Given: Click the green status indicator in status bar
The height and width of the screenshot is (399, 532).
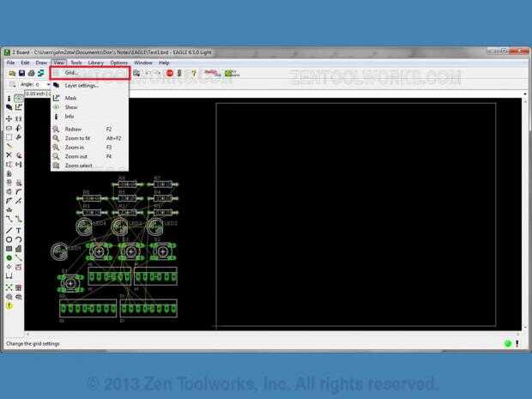Looking at the screenshot, I should point(508,344).
